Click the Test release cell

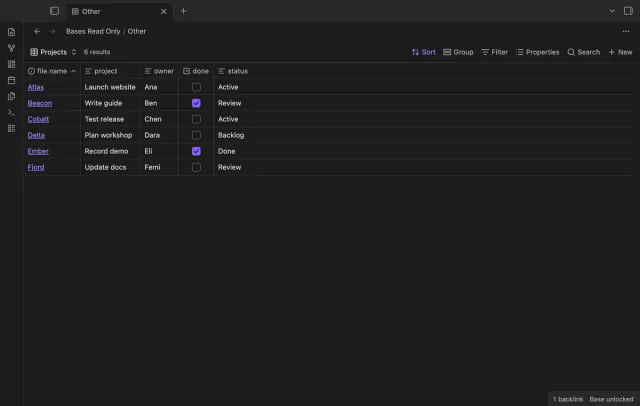point(110,119)
